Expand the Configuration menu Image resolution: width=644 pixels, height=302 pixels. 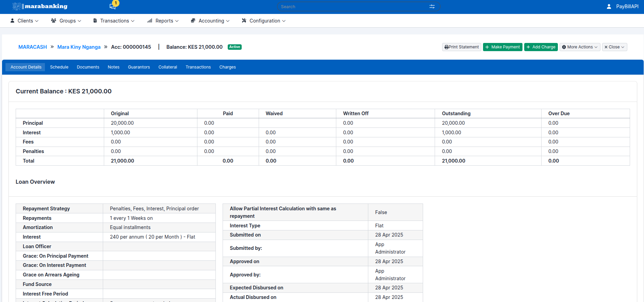(x=264, y=21)
